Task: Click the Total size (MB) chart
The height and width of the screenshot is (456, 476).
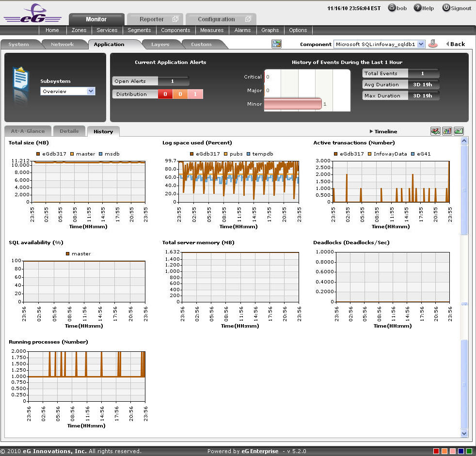Action: pos(89,182)
